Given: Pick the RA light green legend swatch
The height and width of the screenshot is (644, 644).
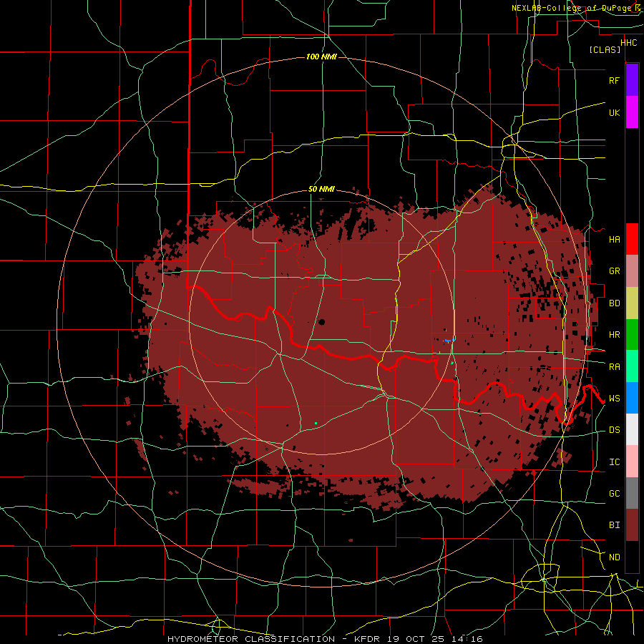Looking at the screenshot, I should tap(632, 366).
